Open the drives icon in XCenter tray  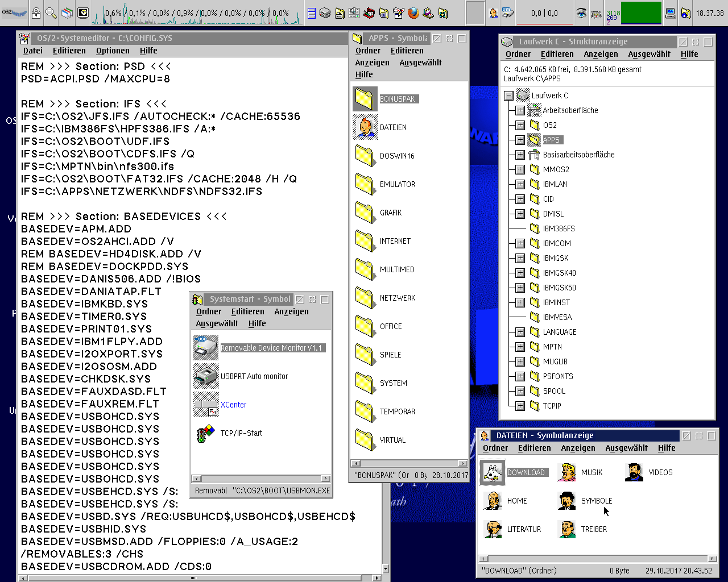pyautogui.click(x=325, y=13)
